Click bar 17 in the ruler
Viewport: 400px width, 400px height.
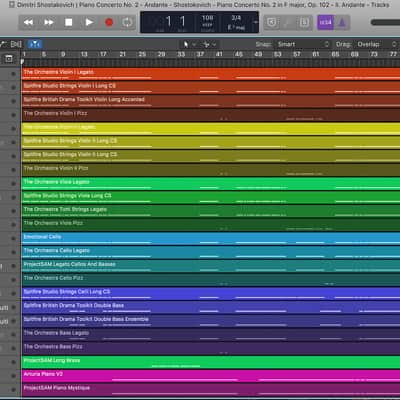pos(103,54)
